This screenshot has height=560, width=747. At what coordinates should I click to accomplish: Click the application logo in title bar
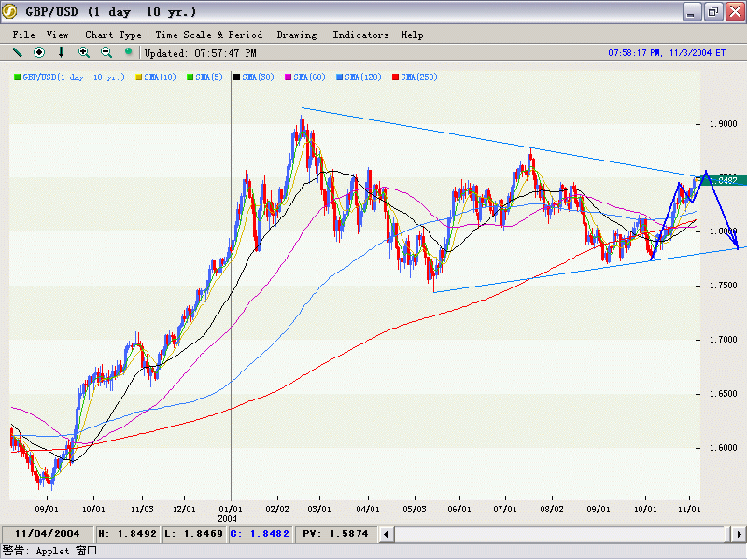coord(11,12)
